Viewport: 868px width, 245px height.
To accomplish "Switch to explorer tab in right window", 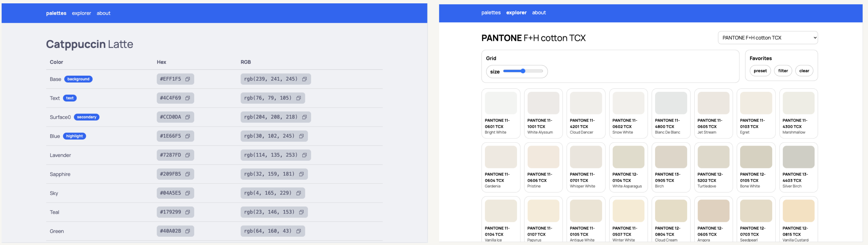I will click(x=516, y=12).
